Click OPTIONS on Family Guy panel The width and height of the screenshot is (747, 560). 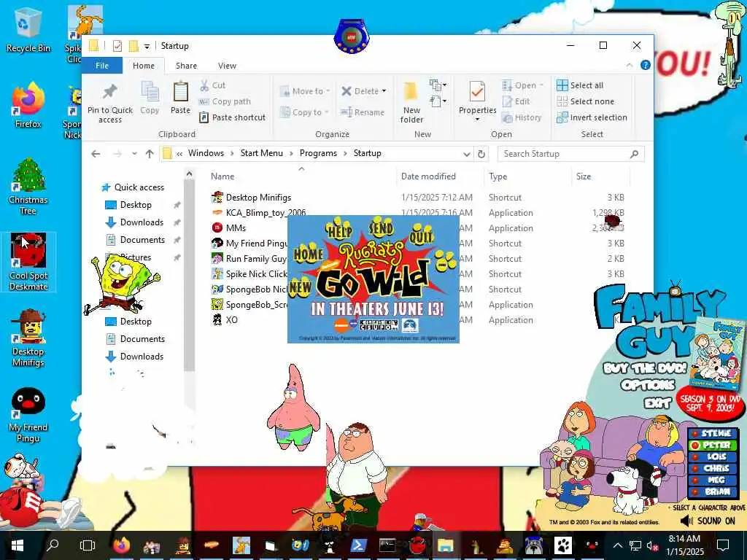pyautogui.click(x=648, y=385)
